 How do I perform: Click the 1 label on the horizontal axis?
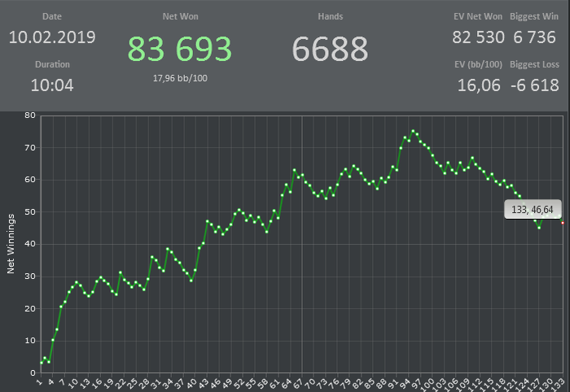(x=39, y=381)
